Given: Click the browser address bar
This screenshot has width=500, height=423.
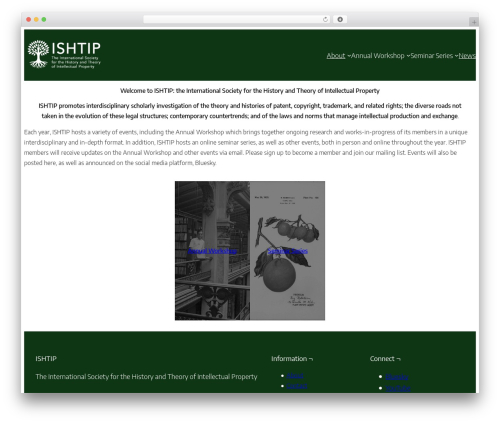Looking at the screenshot, I should click(237, 19).
